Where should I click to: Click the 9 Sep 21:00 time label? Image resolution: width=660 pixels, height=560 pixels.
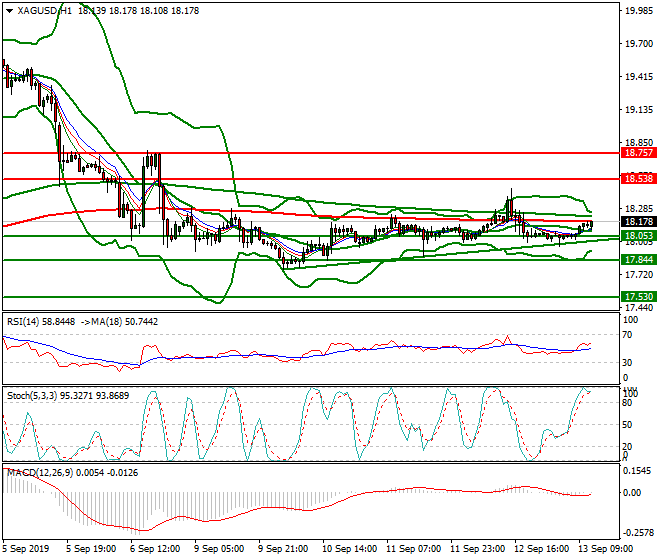point(283,549)
